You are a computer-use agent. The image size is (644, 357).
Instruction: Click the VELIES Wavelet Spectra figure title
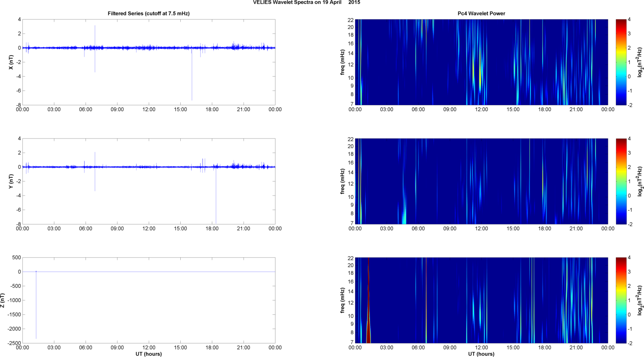[306, 3]
